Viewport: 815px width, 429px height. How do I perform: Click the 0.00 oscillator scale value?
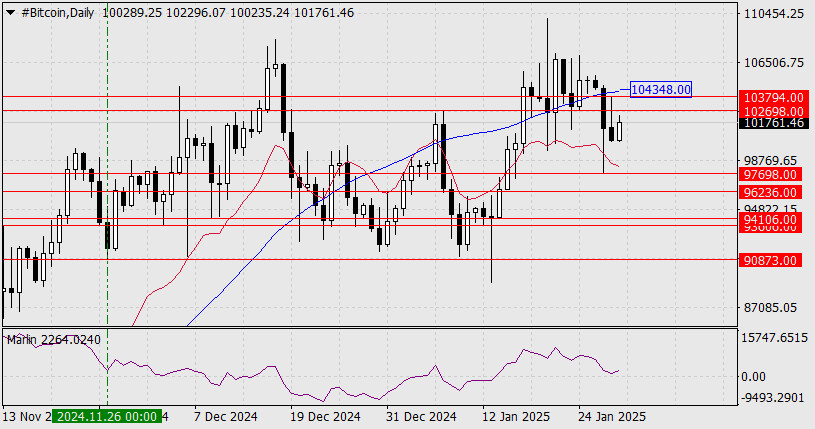(753, 376)
